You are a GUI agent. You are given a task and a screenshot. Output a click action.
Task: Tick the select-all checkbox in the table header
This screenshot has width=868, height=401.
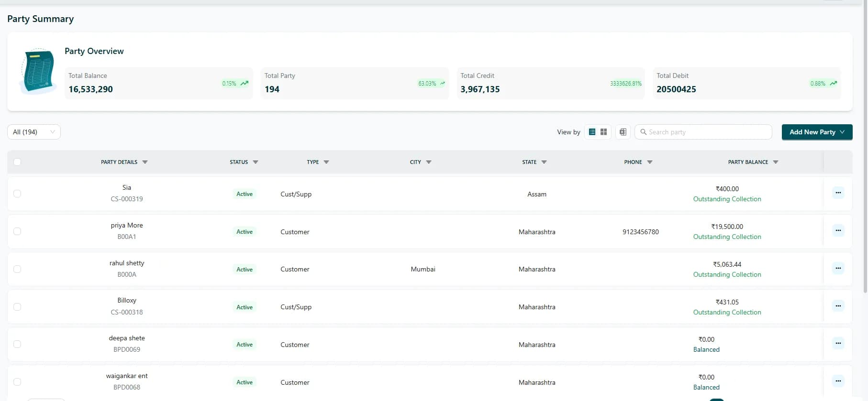pyautogui.click(x=17, y=162)
